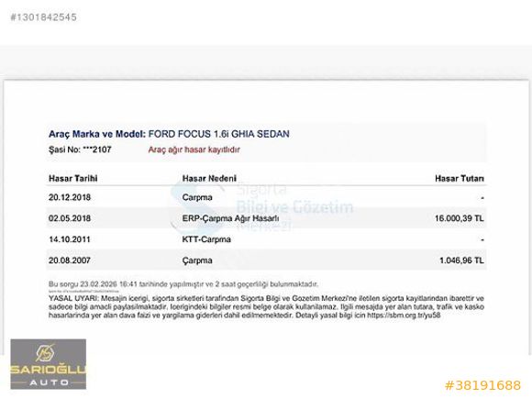Click the 'Hasar Tarihi' column header

tap(73, 179)
